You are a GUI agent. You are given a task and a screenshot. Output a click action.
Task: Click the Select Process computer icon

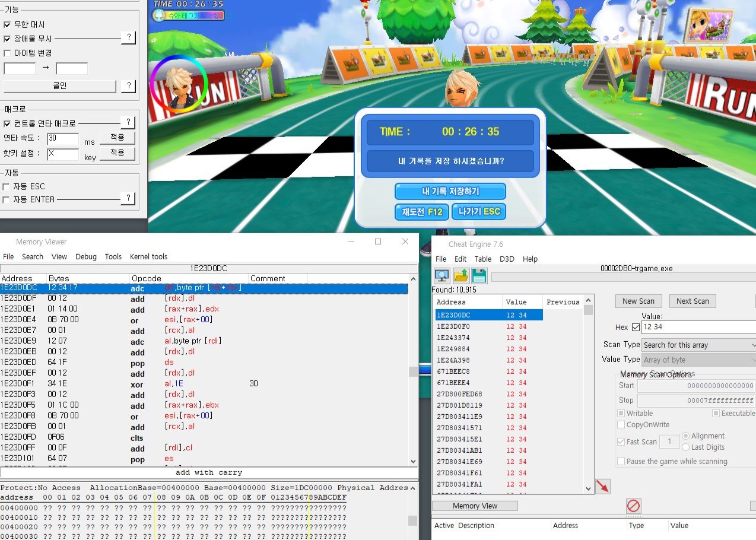[441, 276]
